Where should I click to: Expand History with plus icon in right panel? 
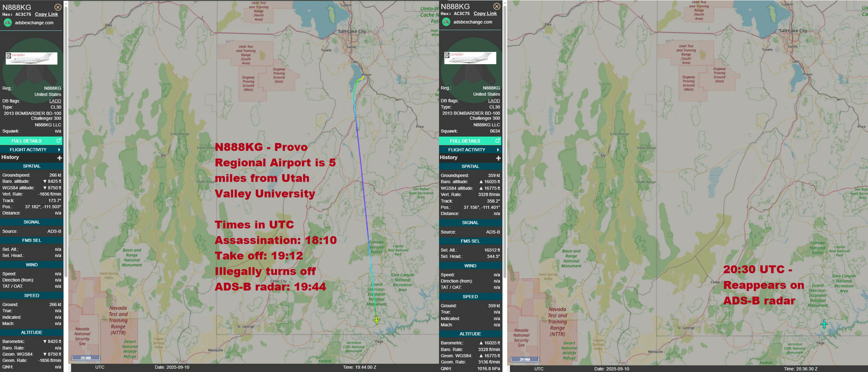(x=498, y=158)
